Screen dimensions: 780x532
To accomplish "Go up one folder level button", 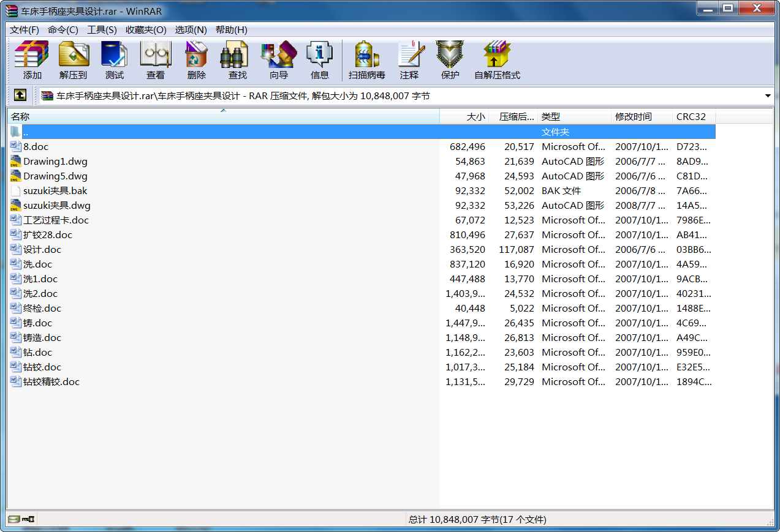I will tap(20, 96).
